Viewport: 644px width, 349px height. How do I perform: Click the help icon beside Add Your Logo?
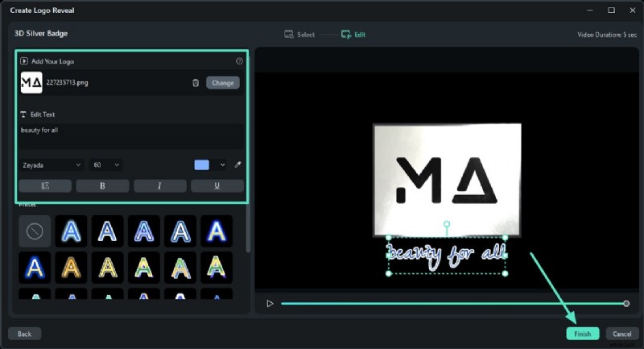[x=239, y=61]
